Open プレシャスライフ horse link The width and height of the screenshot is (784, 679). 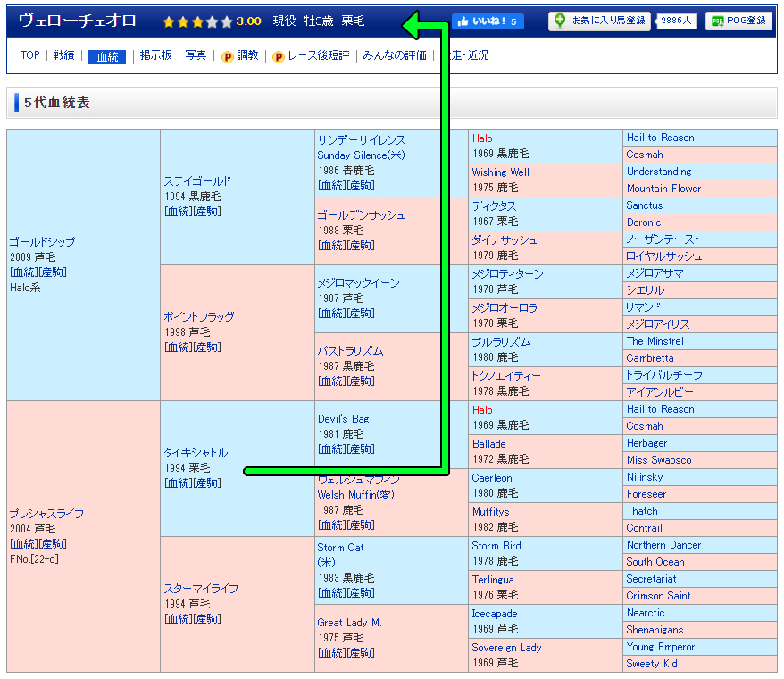click(46, 514)
